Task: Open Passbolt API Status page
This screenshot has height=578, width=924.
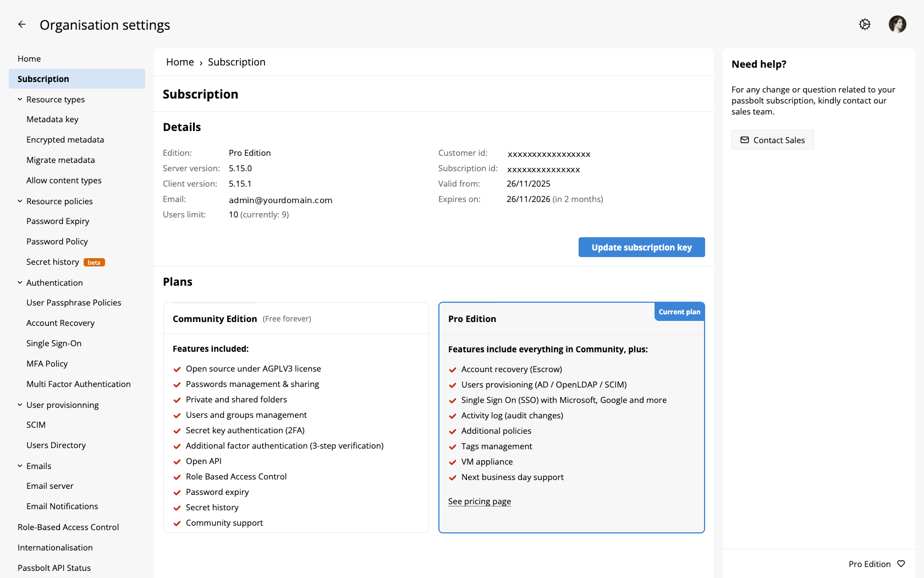Action: point(54,568)
